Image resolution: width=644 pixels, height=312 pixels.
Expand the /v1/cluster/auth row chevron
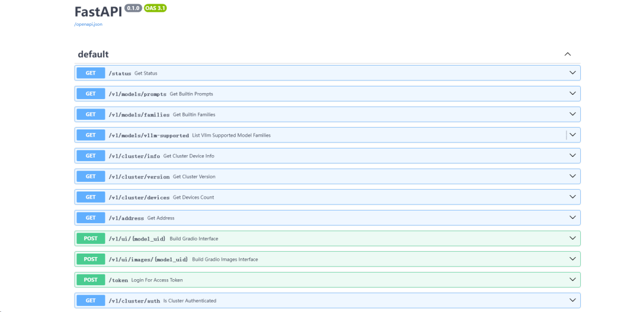pyautogui.click(x=572, y=300)
